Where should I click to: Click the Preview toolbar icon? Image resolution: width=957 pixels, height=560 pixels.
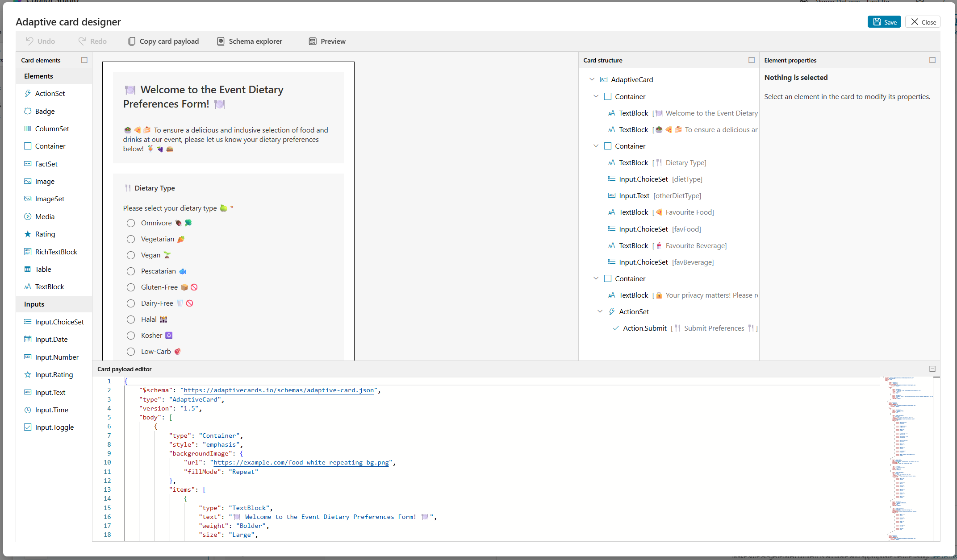(x=313, y=41)
